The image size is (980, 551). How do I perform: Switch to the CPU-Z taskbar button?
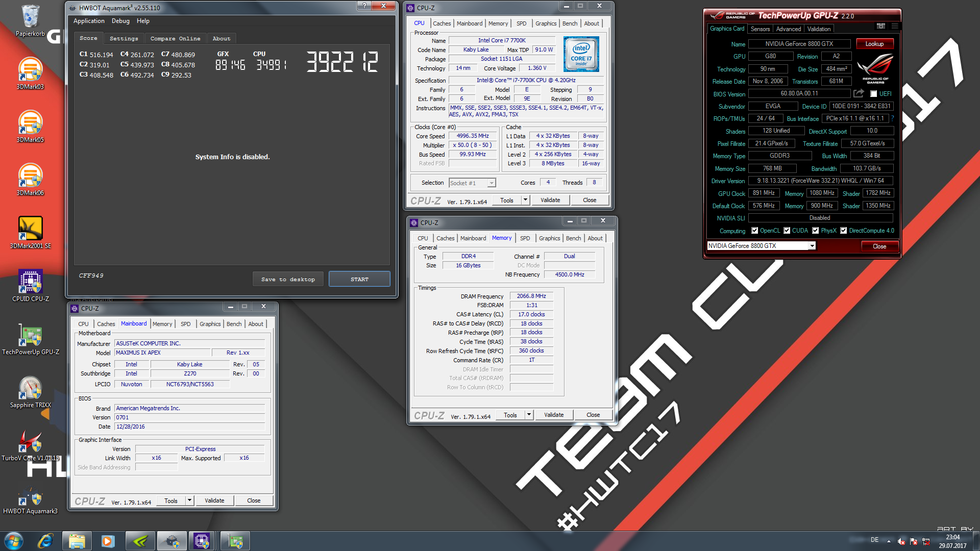pos(202,541)
